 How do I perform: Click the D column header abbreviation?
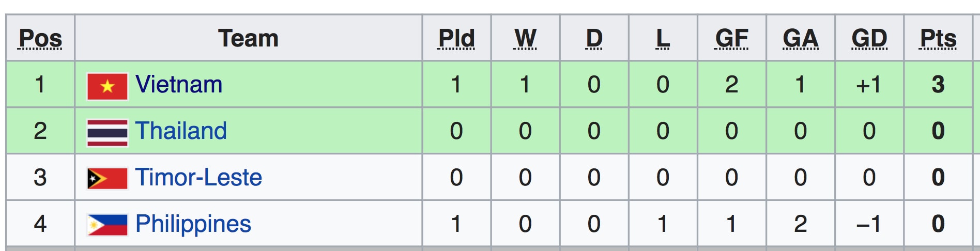point(594,39)
